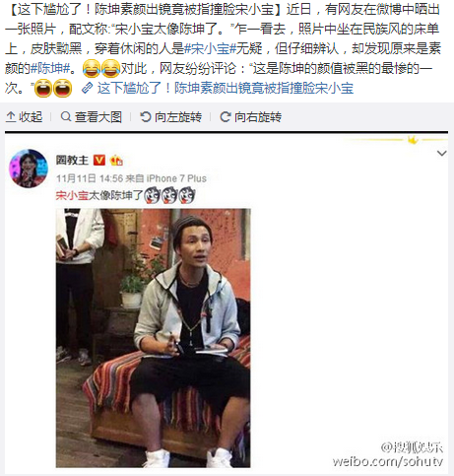Click the 向右旋转 rotate-right icon
The width and height of the screenshot is (454, 476).
pos(226,116)
